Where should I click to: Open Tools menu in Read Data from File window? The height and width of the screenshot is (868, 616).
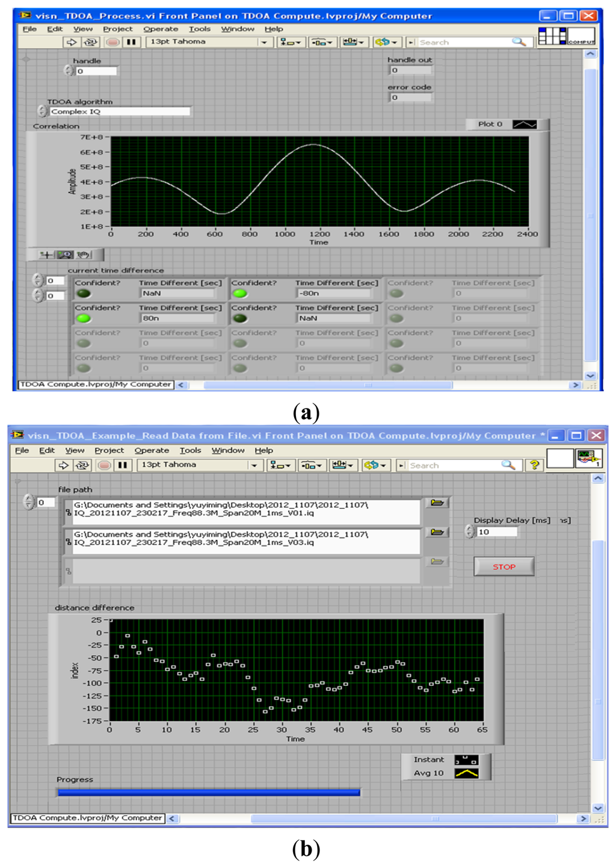click(190, 451)
